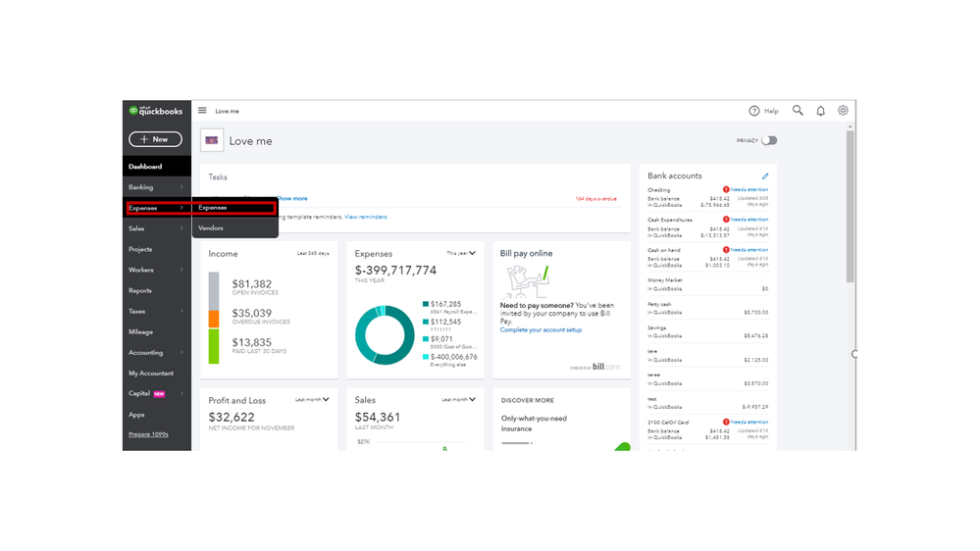Viewport: 980px width, 551px height.
Task: Click the + New button
Action: [156, 139]
